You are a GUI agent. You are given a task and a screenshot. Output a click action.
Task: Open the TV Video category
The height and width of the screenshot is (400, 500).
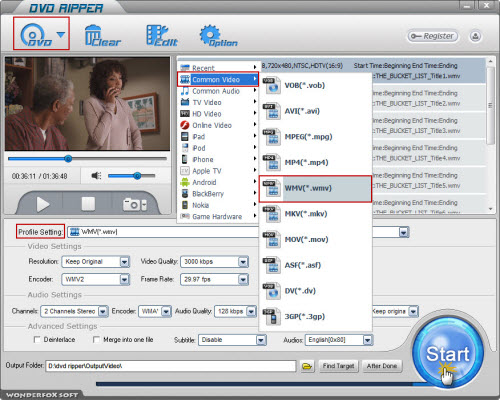(x=218, y=102)
